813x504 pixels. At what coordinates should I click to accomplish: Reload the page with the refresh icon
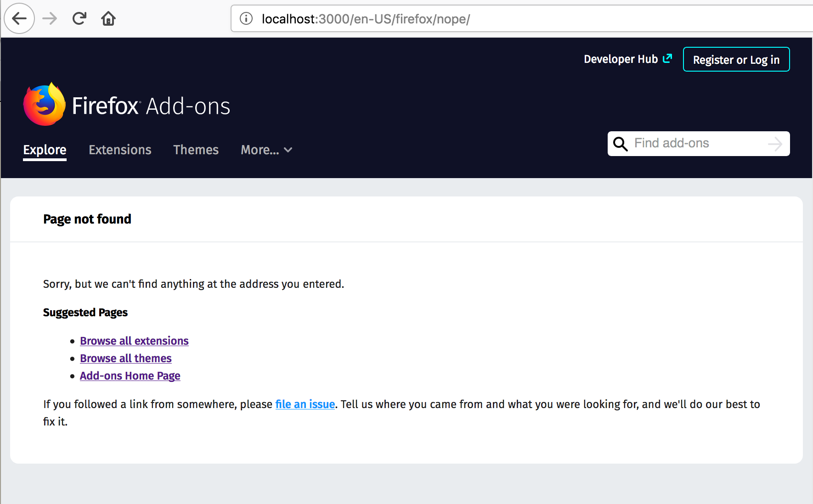(79, 18)
